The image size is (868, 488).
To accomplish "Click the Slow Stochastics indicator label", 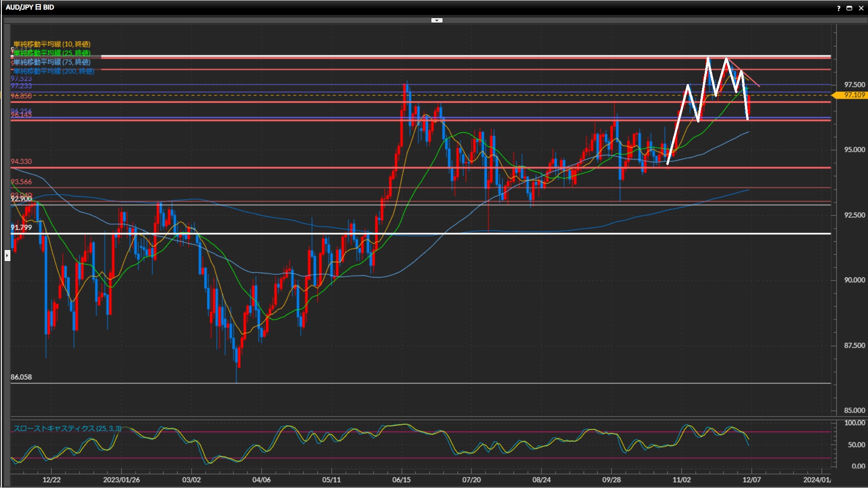I will pos(67,428).
